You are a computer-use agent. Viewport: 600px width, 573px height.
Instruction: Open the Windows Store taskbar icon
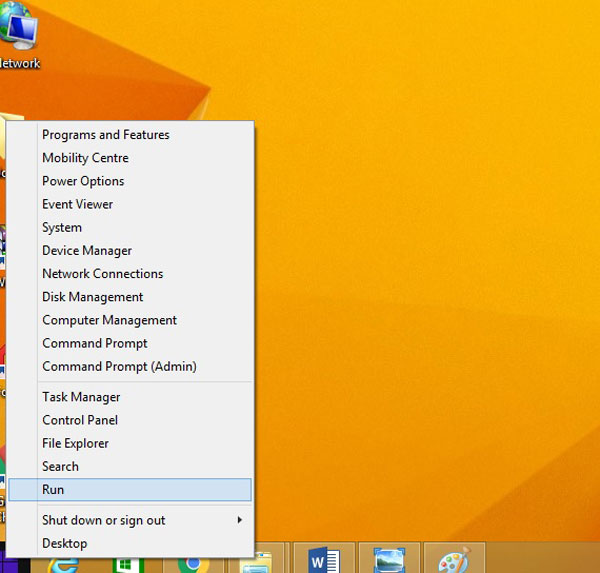[x=128, y=565]
